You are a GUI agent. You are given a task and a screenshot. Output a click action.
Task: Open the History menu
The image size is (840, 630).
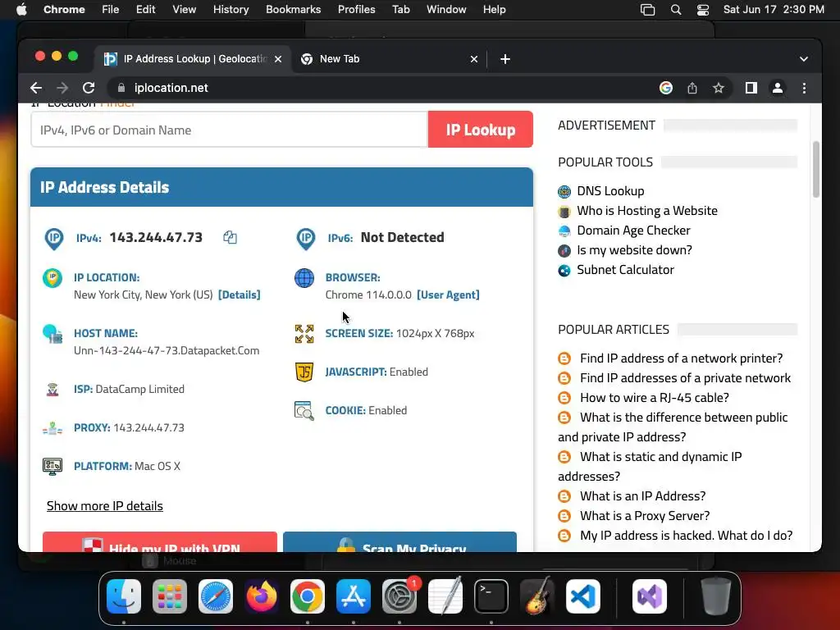[x=231, y=10]
